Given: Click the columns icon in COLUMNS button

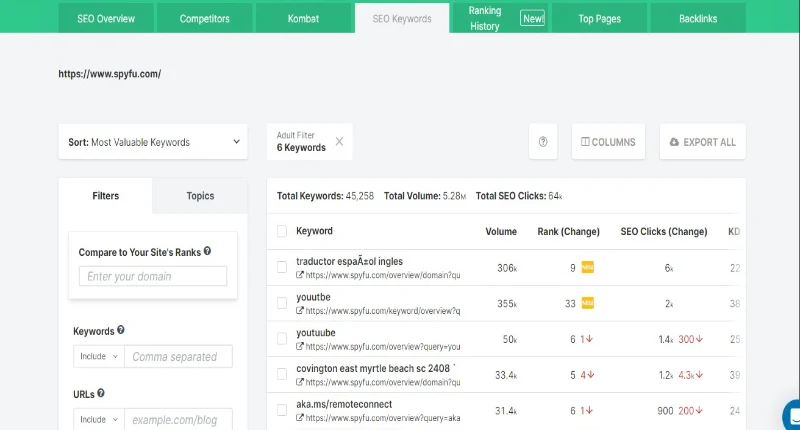Looking at the screenshot, I should coord(585,142).
